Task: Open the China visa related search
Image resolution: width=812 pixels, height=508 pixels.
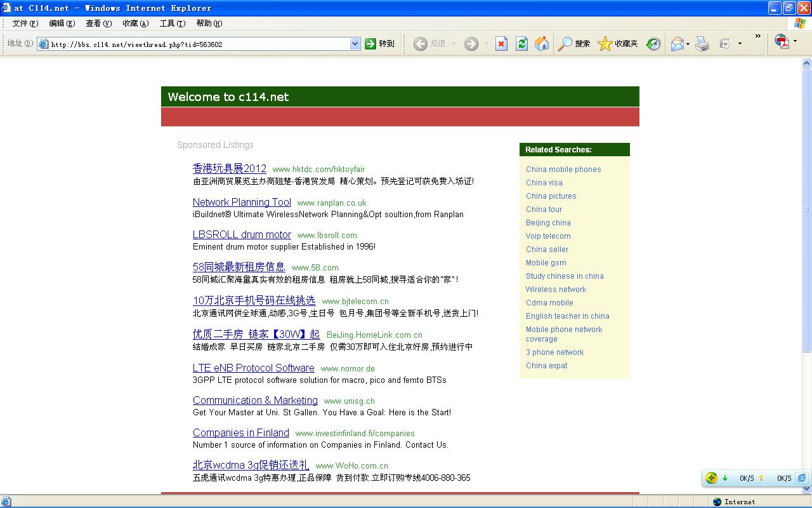Action: coord(544,183)
